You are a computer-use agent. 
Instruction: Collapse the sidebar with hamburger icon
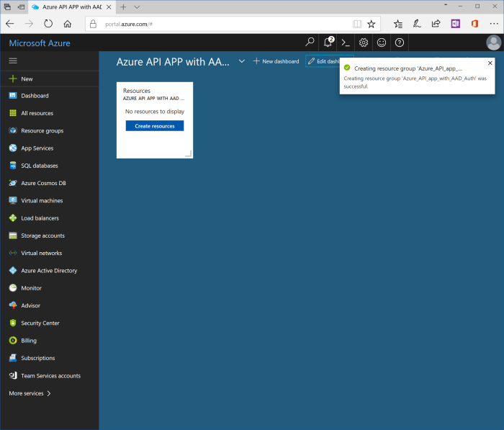point(13,61)
